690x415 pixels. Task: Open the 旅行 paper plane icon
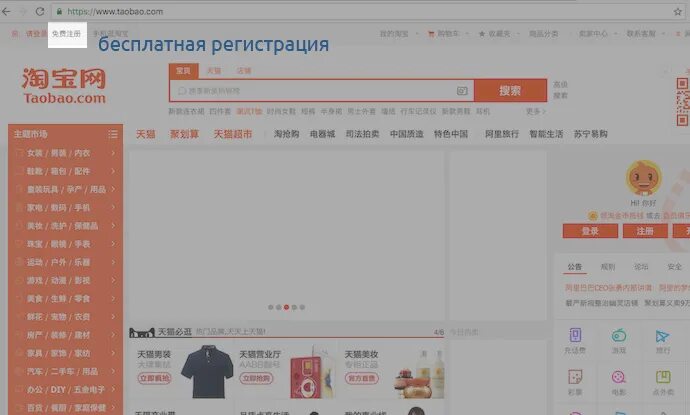662,336
